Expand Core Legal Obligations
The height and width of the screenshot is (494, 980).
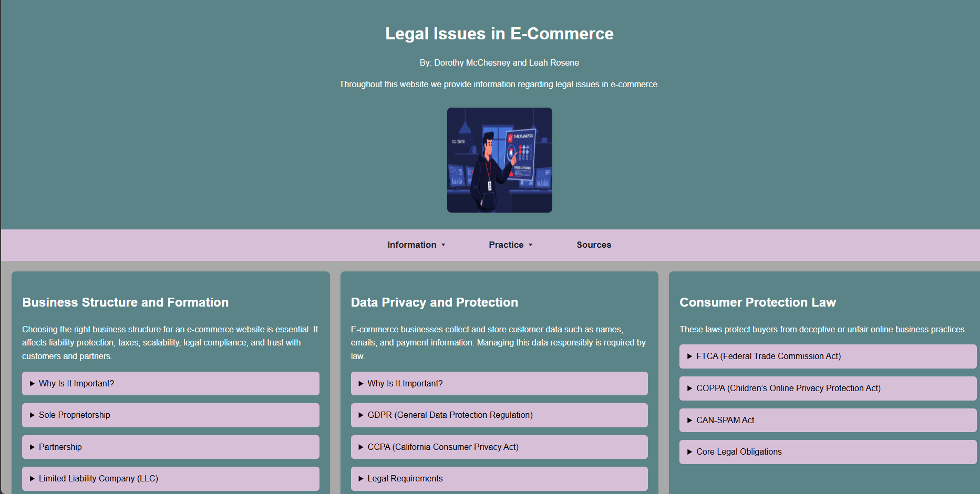828,452
